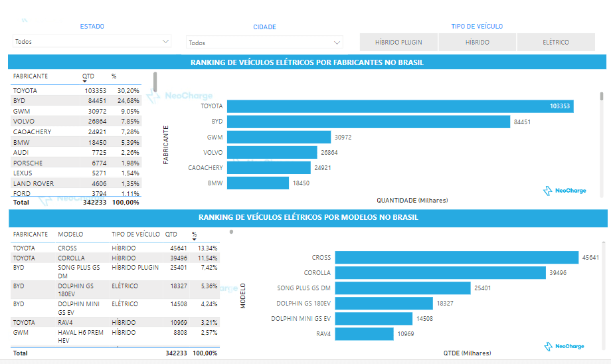
Task: Select the SONG PLUS GS DM bar
Action: [x=403, y=288]
